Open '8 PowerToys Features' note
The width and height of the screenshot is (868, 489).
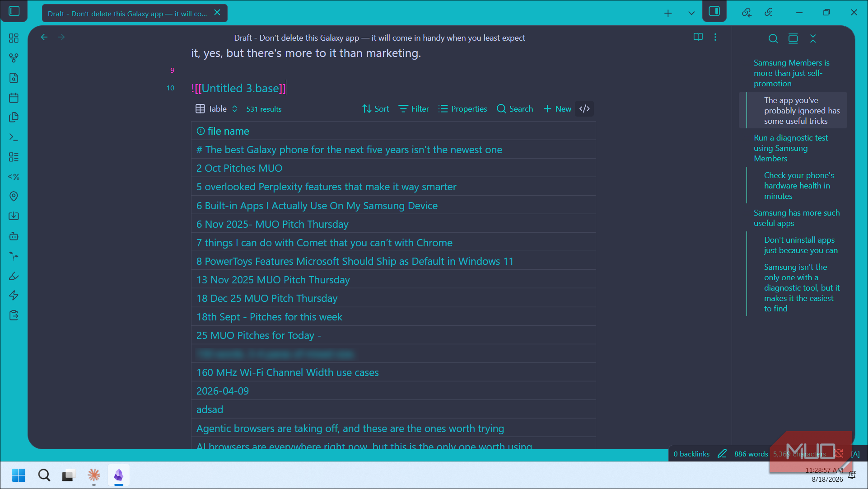tap(355, 261)
